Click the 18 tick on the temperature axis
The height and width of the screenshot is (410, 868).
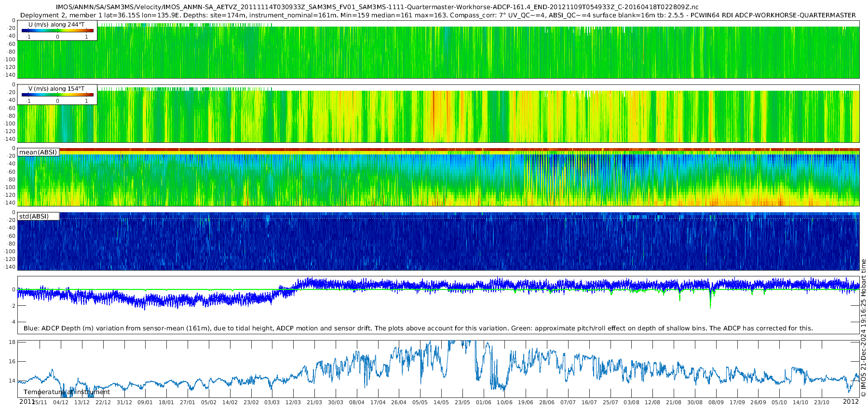point(13,342)
